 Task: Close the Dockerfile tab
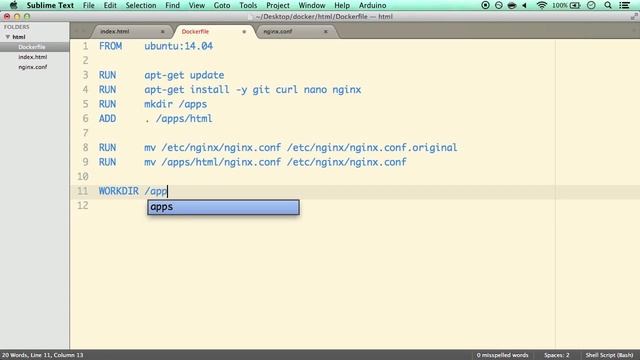point(244,31)
